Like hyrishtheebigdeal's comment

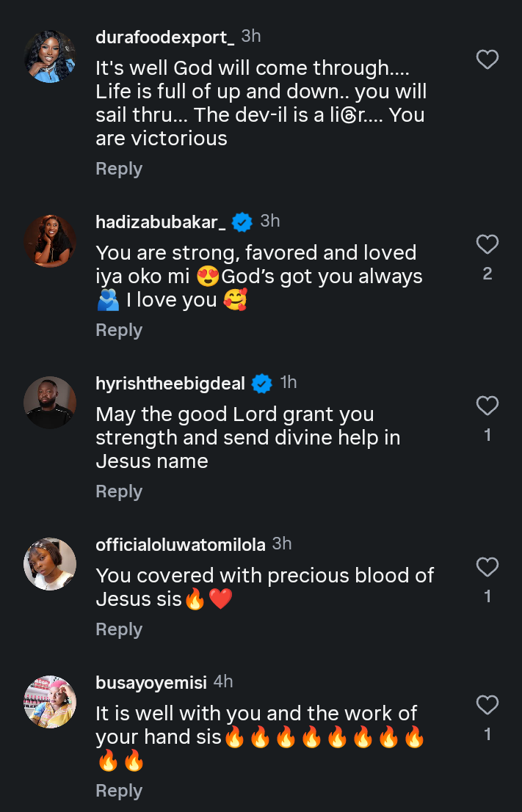487,406
